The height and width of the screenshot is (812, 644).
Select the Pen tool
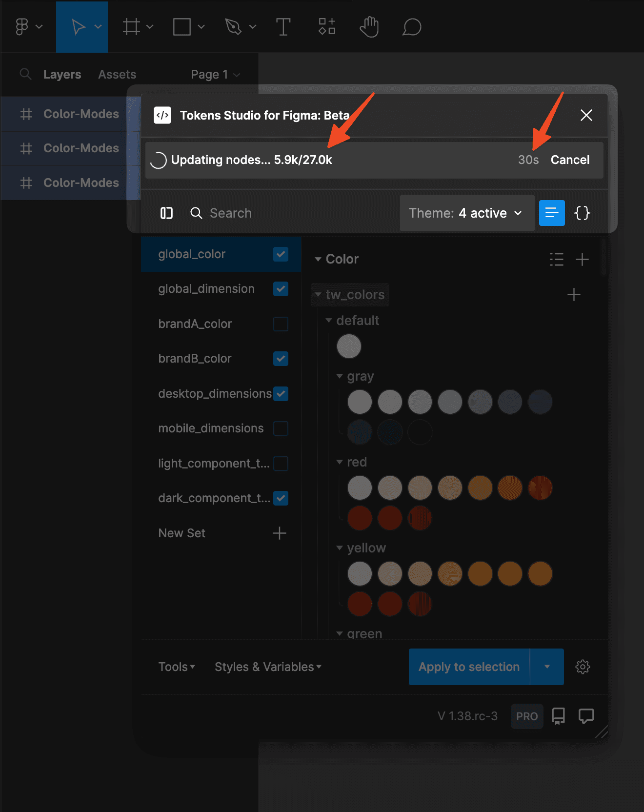[233, 27]
